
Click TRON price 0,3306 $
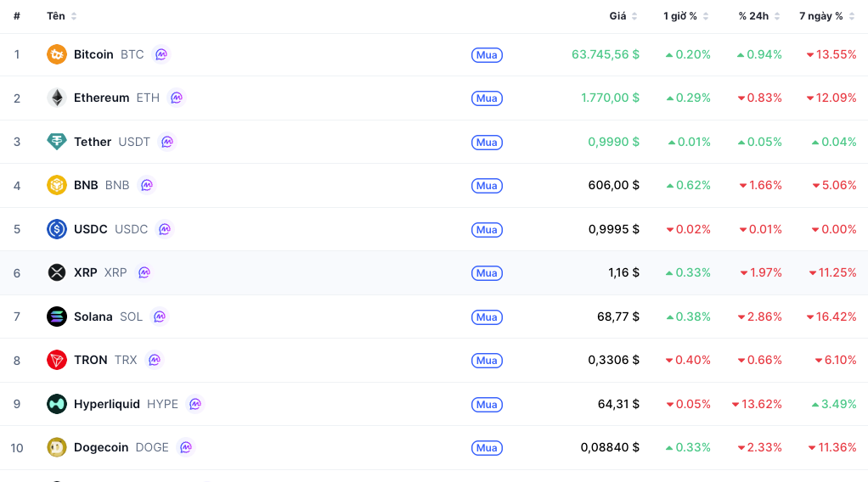613,360
